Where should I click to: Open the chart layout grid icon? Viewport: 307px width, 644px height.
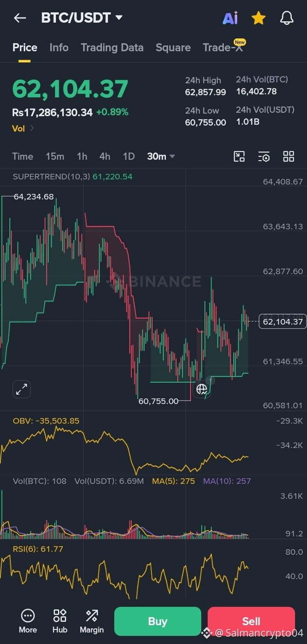[x=289, y=156]
